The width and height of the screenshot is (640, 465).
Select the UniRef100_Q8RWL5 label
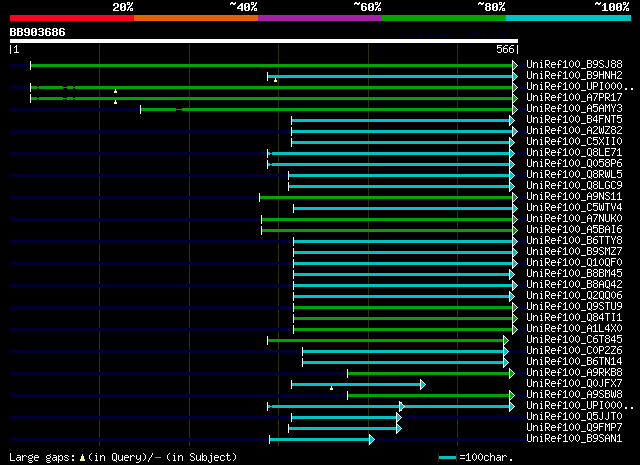574,175
